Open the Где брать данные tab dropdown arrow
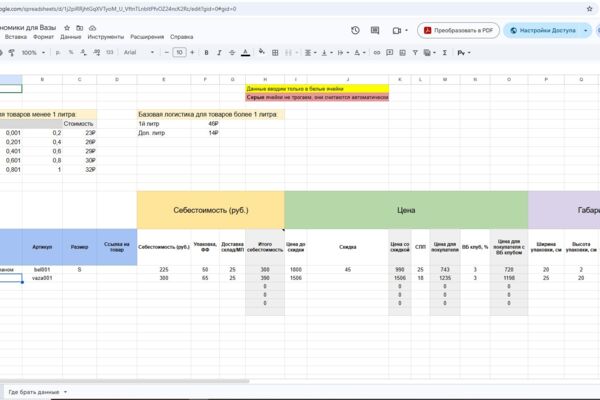 tap(65, 392)
